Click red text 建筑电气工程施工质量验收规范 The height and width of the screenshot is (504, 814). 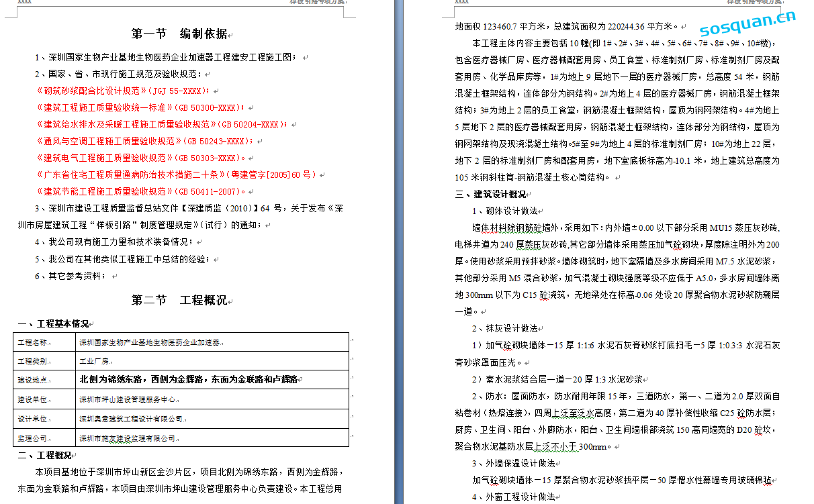coord(104,158)
